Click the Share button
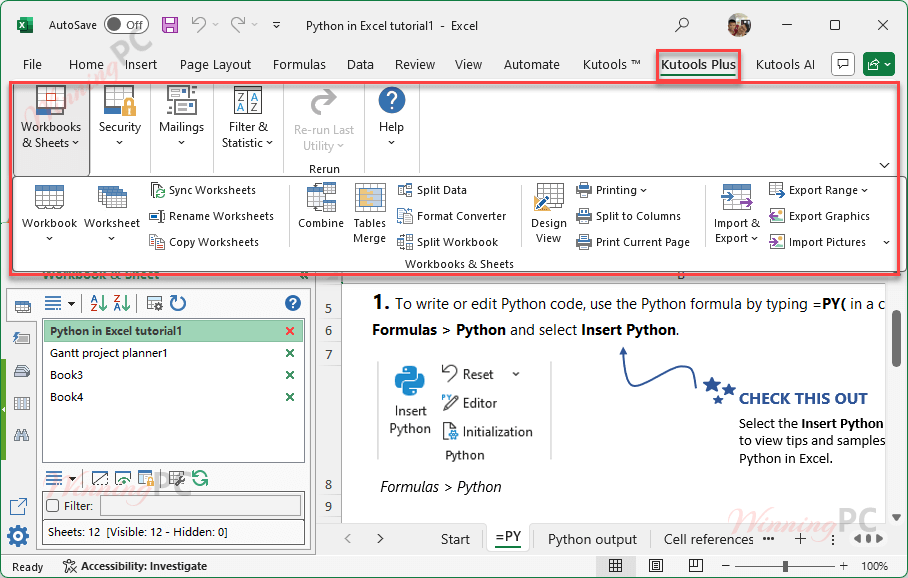The width and height of the screenshot is (908, 578). [x=878, y=64]
